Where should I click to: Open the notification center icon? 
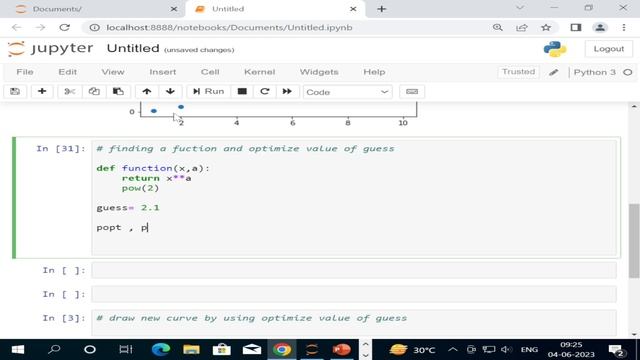pyautogui.click(x=617, y=350)
